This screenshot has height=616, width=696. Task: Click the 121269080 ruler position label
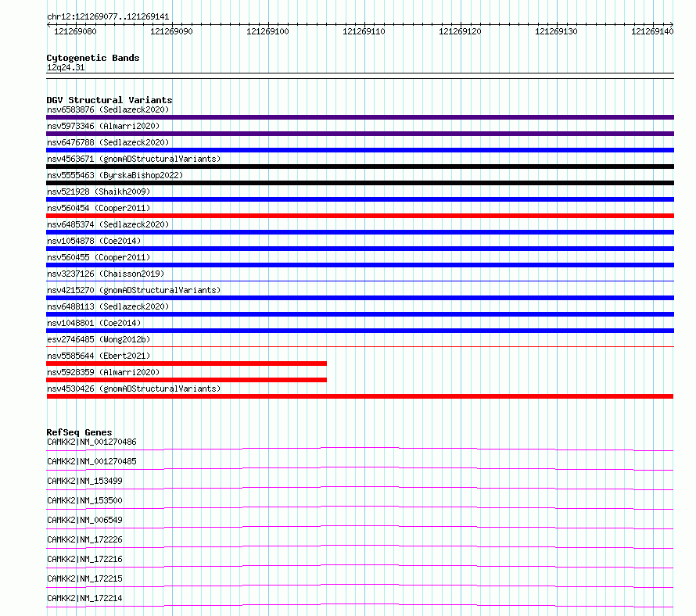pos(75,31)
